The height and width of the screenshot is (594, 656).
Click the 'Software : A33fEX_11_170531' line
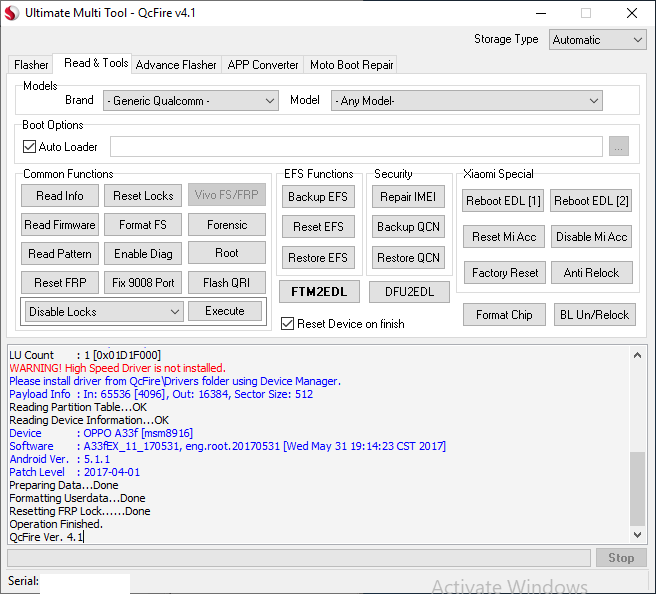click(x=228, y=446)
